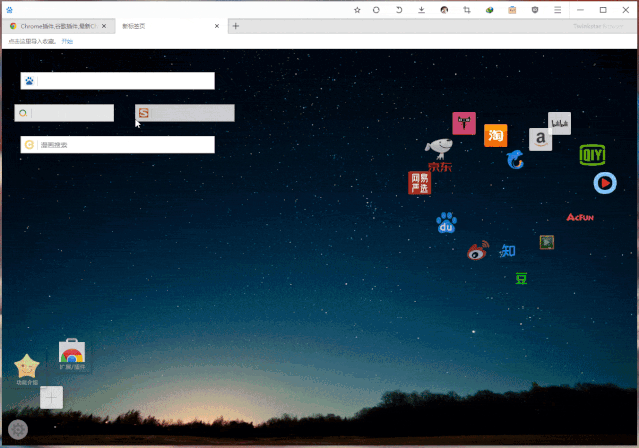
Task: Click the star favorites icon in toolbar
Action: click(357, 10)
